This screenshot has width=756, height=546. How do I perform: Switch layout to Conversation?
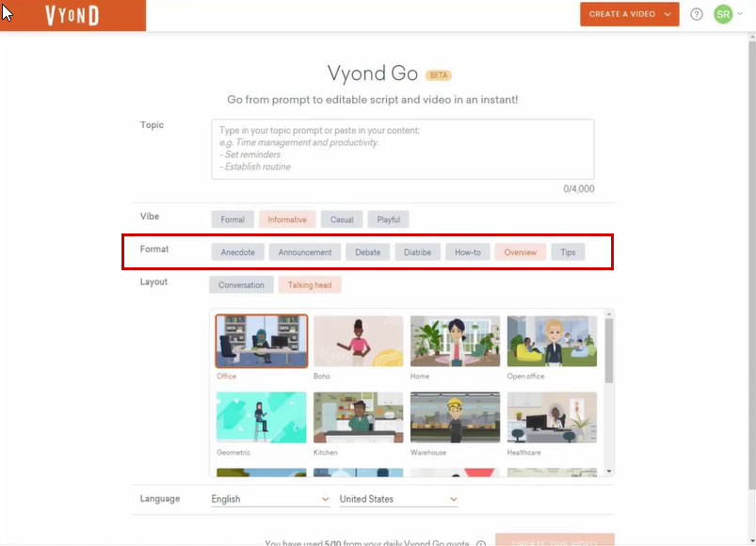click(241, 285)
